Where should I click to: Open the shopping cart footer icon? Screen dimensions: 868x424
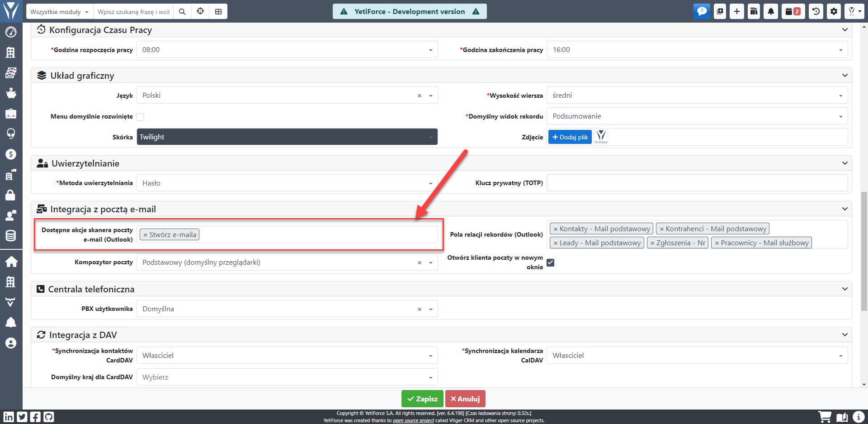point(825,417)
